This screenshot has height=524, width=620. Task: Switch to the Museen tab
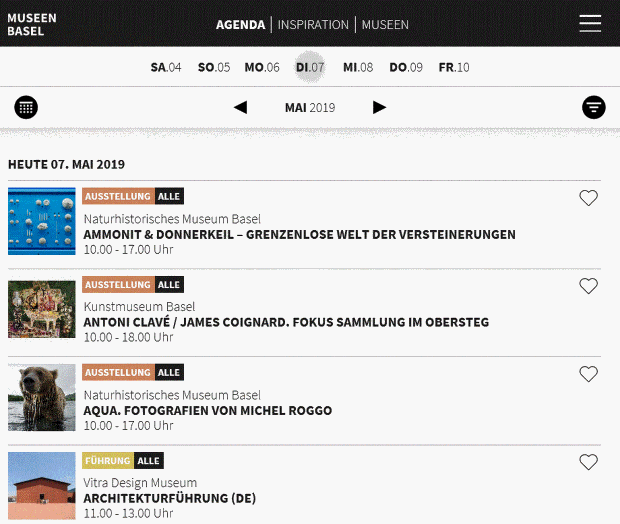tap(385, 25)
